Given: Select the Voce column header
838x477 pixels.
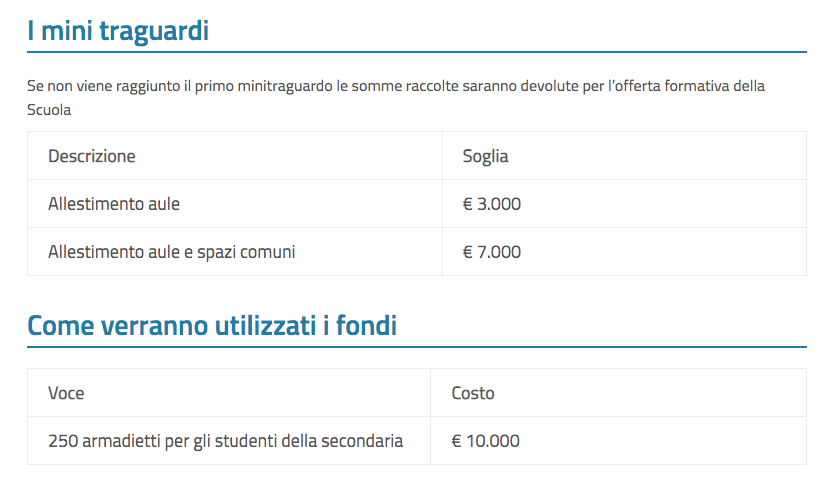Looking at the screenshot, I should [x=66, y=393].
